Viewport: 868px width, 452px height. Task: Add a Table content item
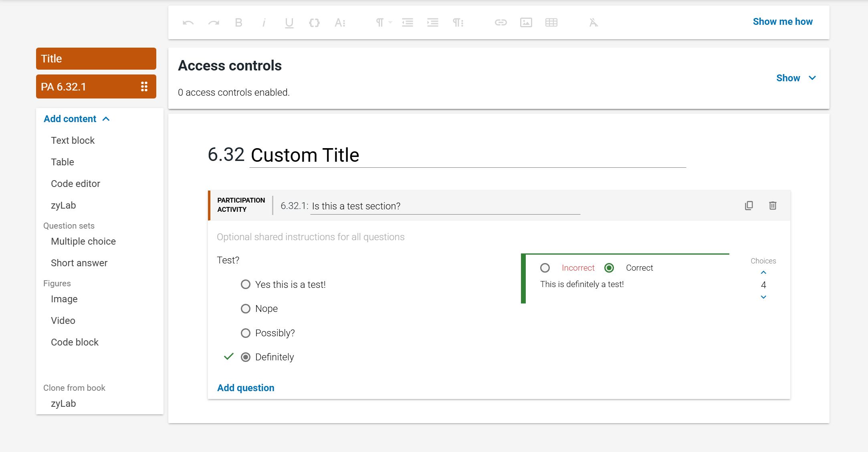[63, 162]
